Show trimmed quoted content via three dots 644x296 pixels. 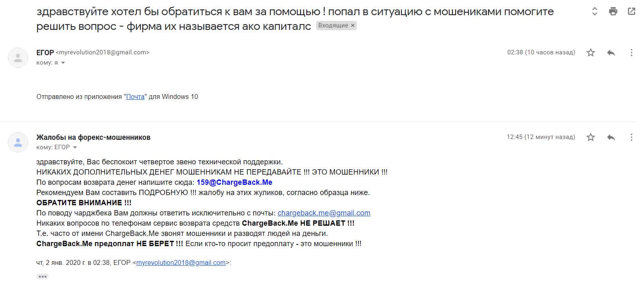point(42,277)
